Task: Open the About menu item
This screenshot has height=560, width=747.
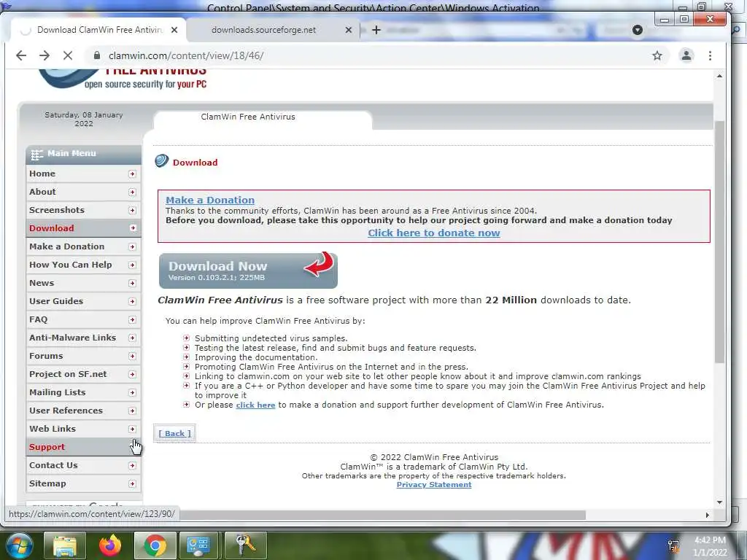Action: point(83,192)
